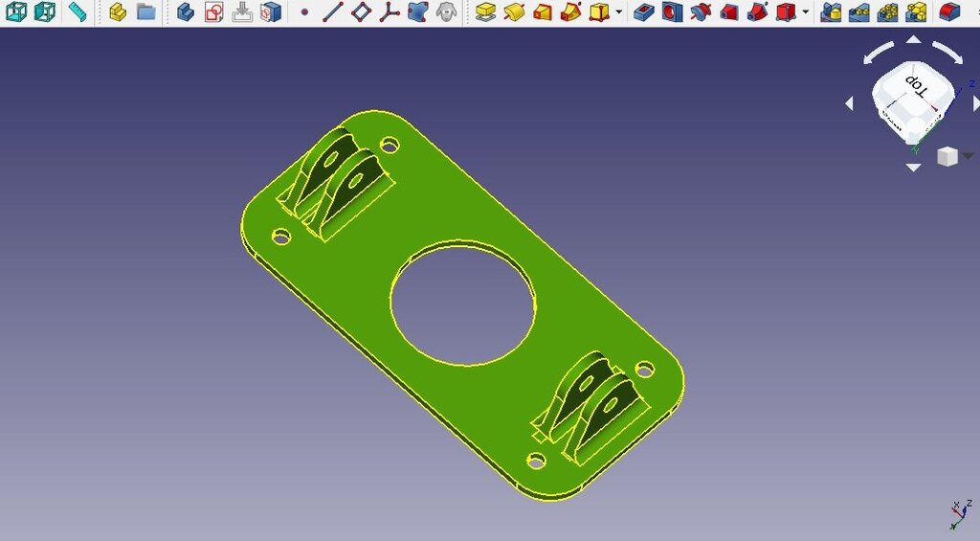Click the Hole feature tool

point(672,12)
